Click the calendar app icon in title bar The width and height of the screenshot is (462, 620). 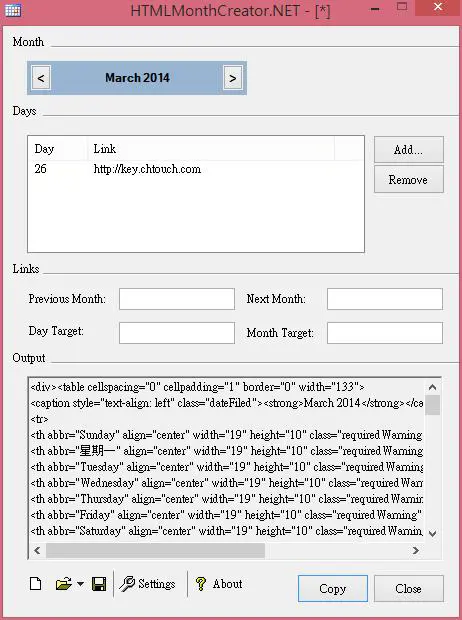pyautogui.click(x=13, y=10)
